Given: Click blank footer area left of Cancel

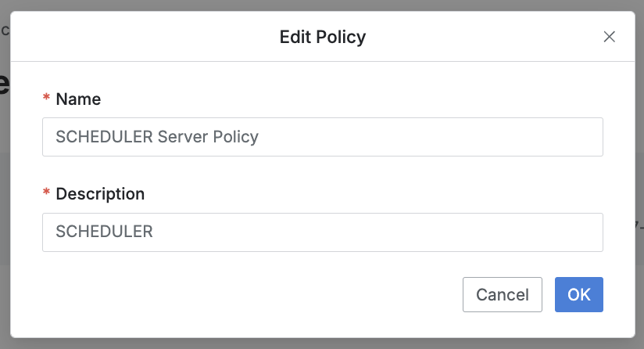Looking at the screenshot, I should click(234, 295).
